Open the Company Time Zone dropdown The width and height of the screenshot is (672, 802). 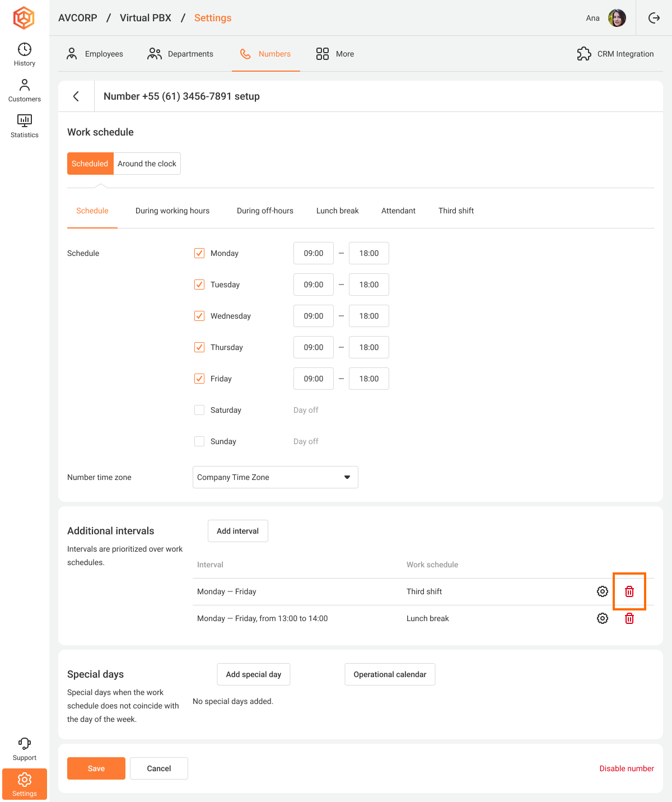click(x=276, y=477)
